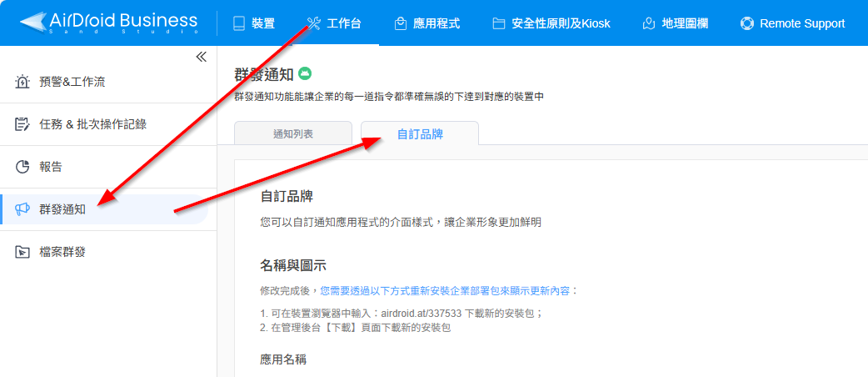Open the Remote Support menu
Screen dimensions: 868x377
click(x=793, y=24)
